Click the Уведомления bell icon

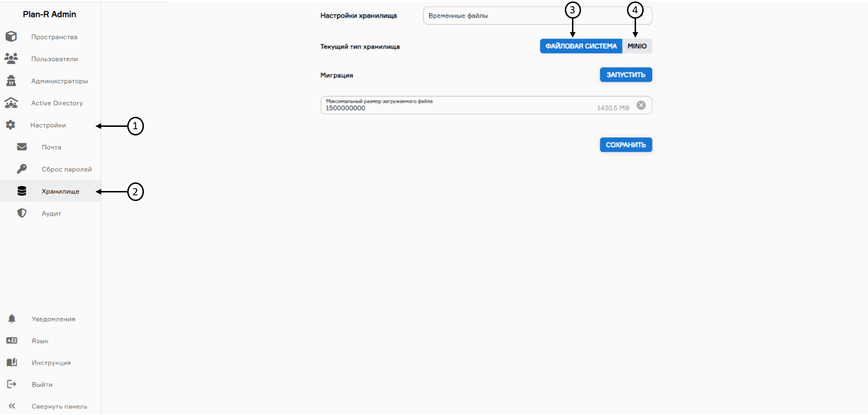click(x=12, y=319)
